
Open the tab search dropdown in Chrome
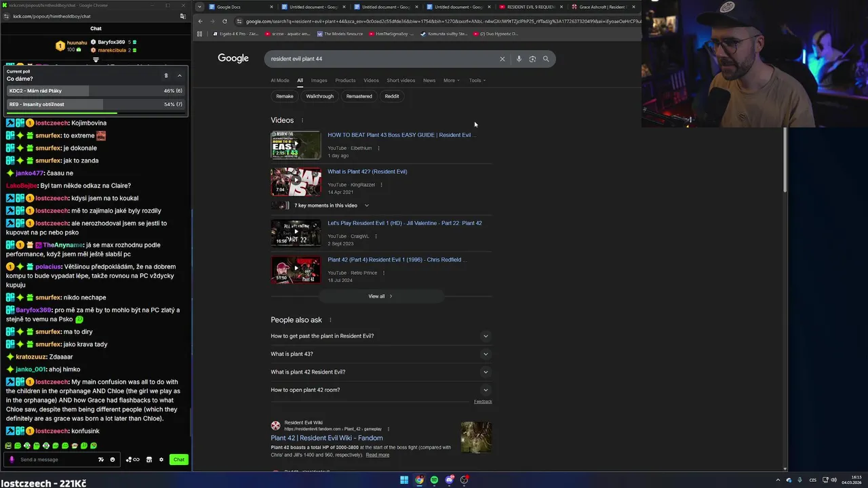click(199, 7)
